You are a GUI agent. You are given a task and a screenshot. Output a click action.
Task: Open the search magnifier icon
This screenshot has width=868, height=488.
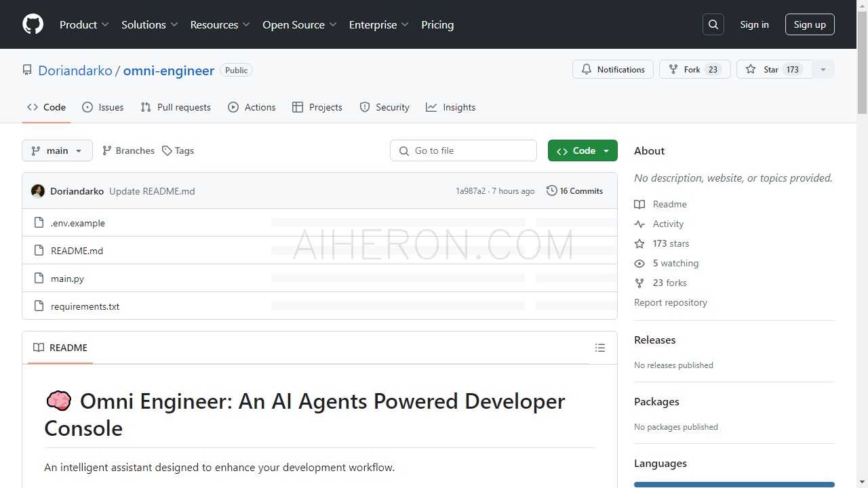click(713, 24)
